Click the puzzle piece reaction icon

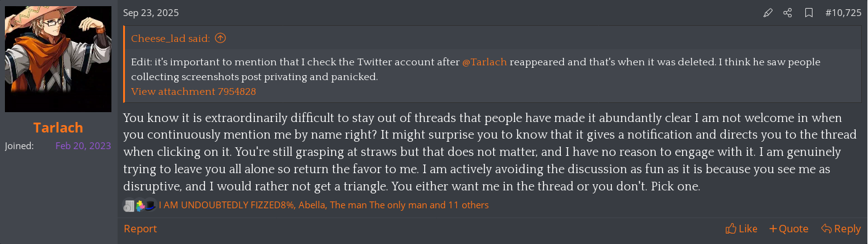click(140, 205)
